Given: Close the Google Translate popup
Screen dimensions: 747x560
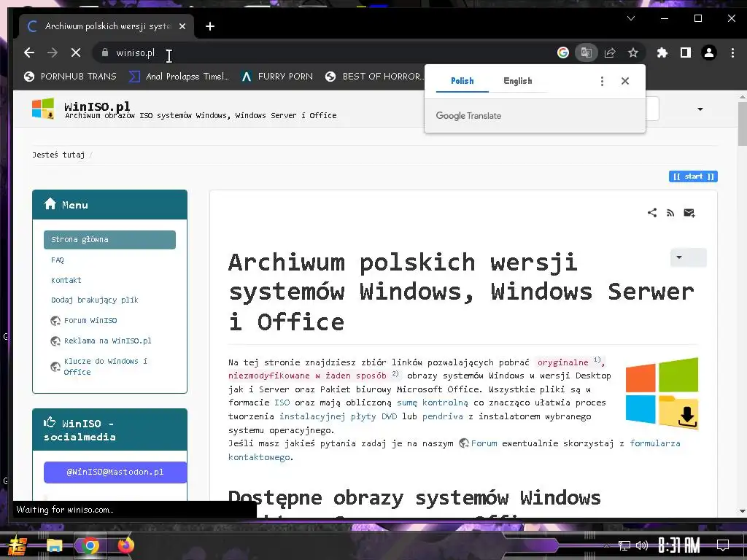Looking at the screenshot, I should [625, 81].
